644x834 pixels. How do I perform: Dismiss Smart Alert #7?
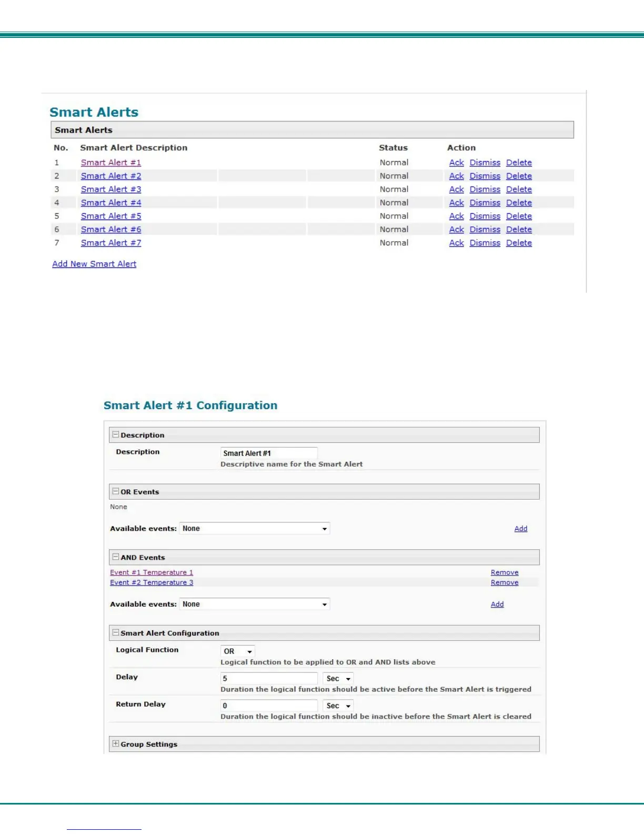point(485,243)
